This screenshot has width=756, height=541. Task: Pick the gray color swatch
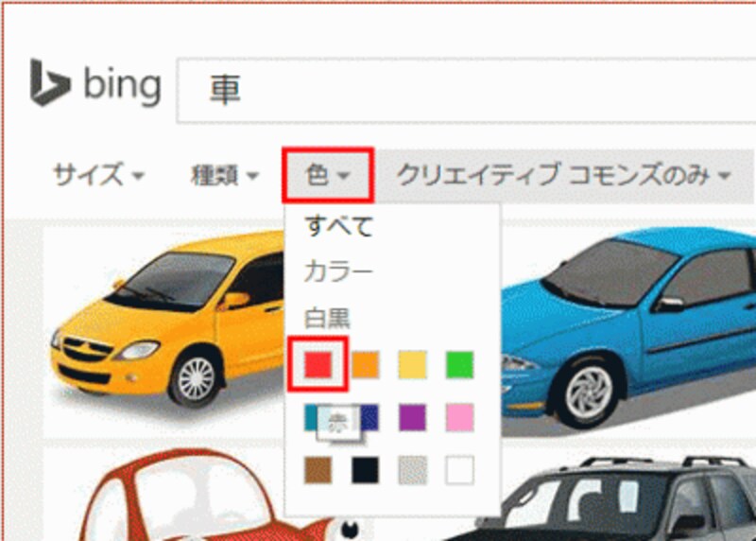tap(412, 469)
